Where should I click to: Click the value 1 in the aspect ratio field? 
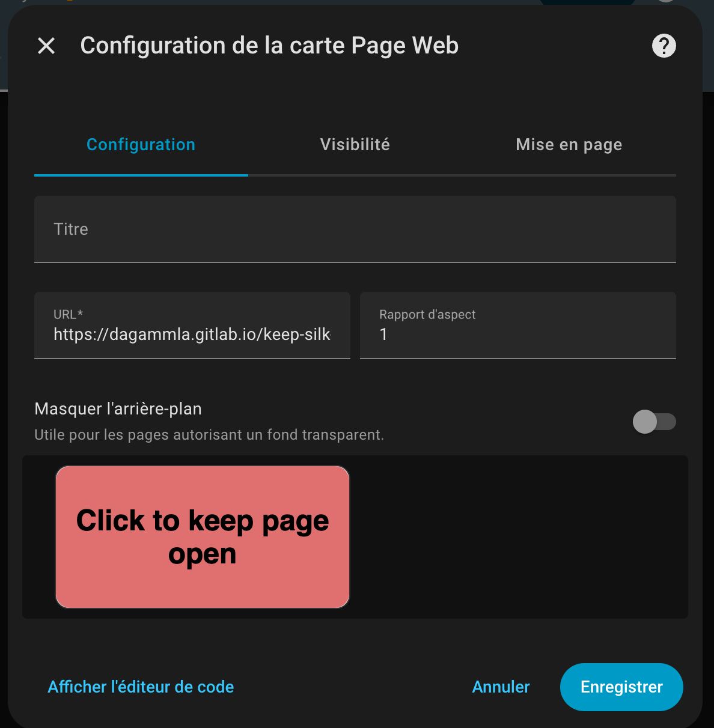tap(383, 335)
